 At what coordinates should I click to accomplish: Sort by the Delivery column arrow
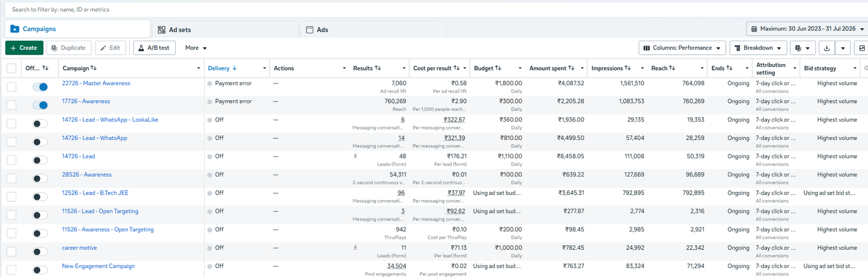[x=234, y=68]
